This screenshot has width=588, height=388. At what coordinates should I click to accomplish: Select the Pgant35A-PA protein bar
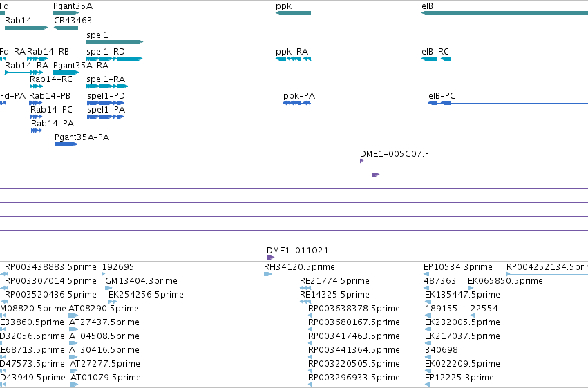click(66, 144)
